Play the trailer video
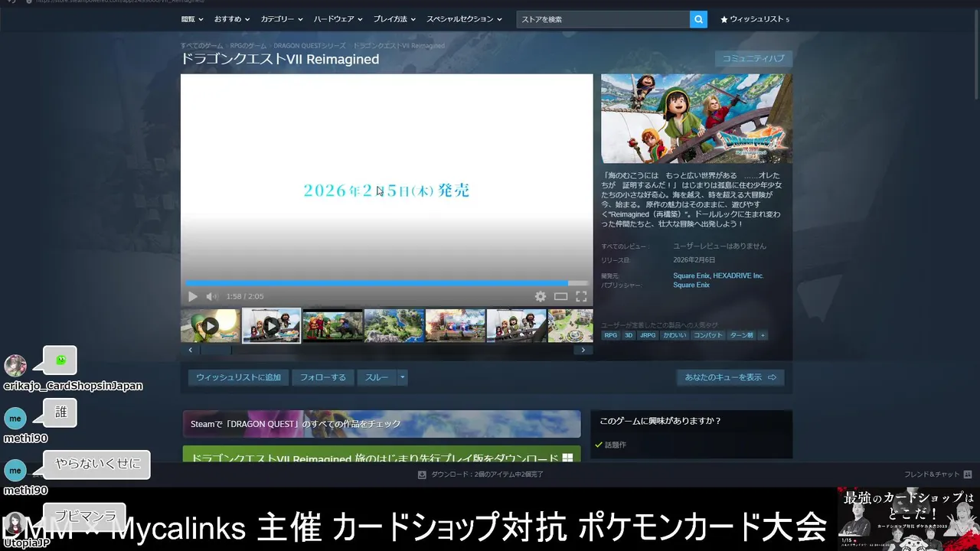This screenshot has height=551, width=980. 193,296
